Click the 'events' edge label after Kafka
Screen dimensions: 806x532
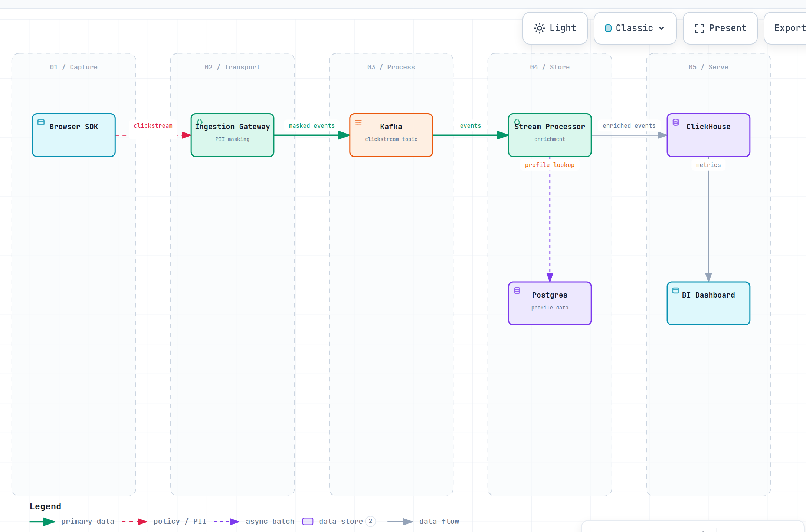pos(471,126)
